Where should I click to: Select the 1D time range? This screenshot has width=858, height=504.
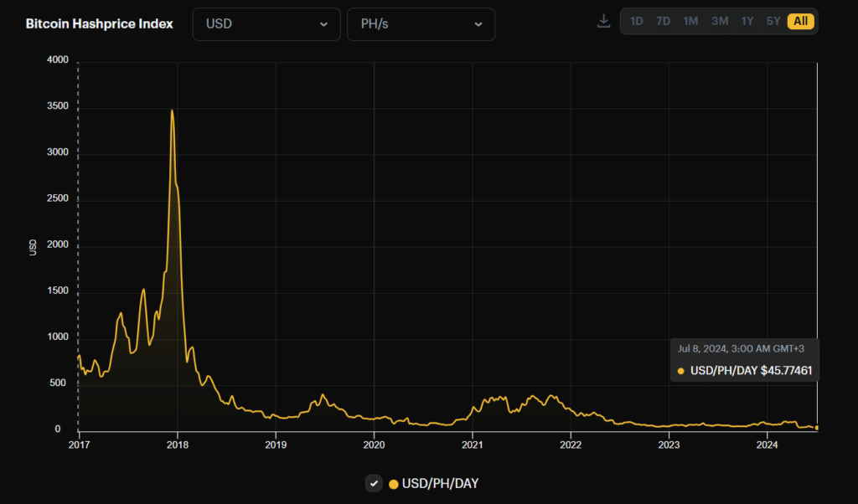(637, 21)
